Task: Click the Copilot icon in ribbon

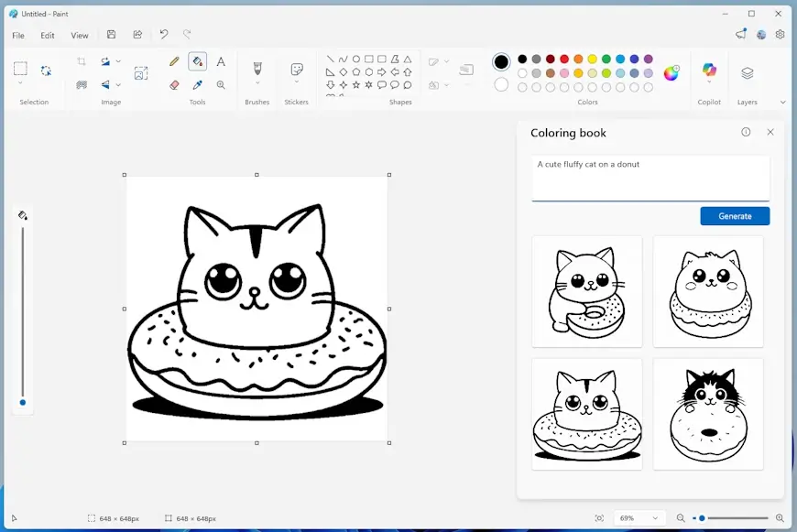Action: (708, 71)
